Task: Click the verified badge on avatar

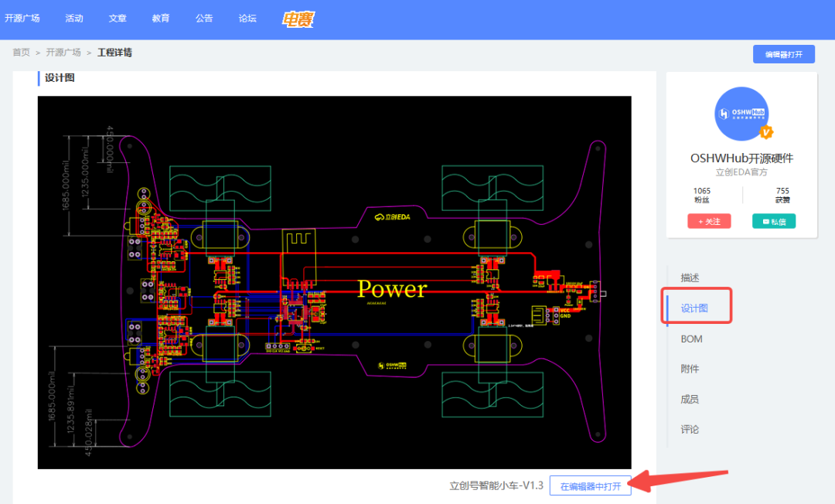Action: pos(765,132)
